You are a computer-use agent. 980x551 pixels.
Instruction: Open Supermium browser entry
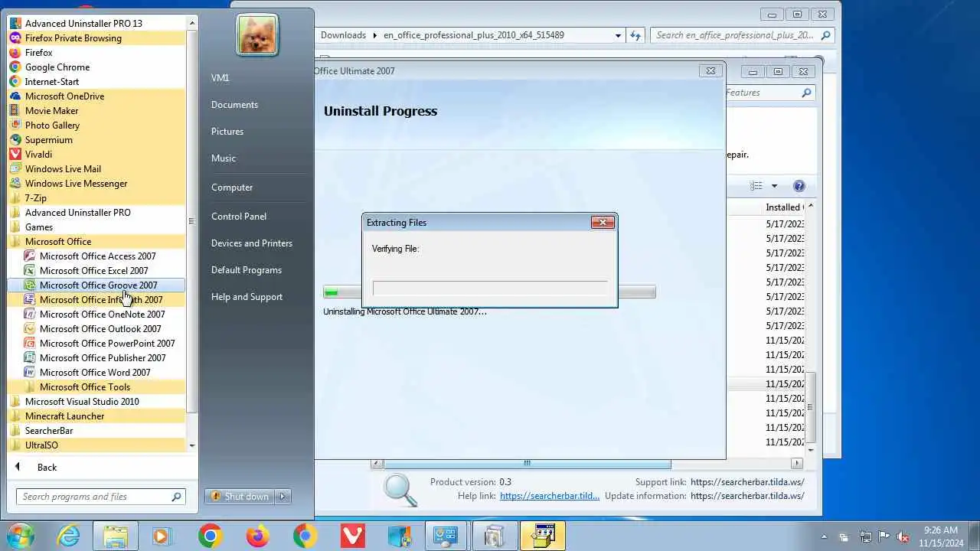(96, 139)
